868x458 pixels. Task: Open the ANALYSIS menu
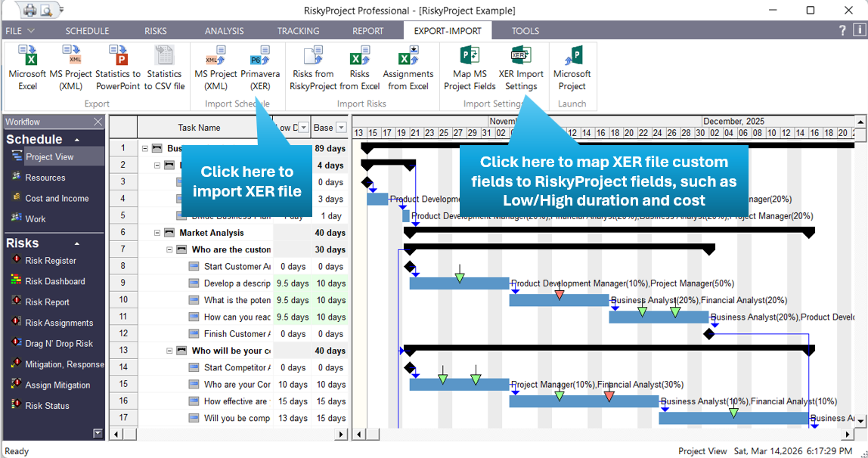(224, 31)
